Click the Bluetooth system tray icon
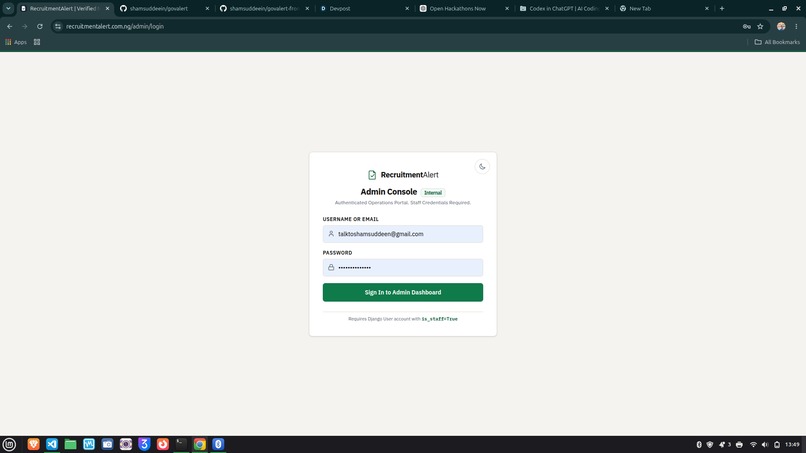 tap(699, 445)
